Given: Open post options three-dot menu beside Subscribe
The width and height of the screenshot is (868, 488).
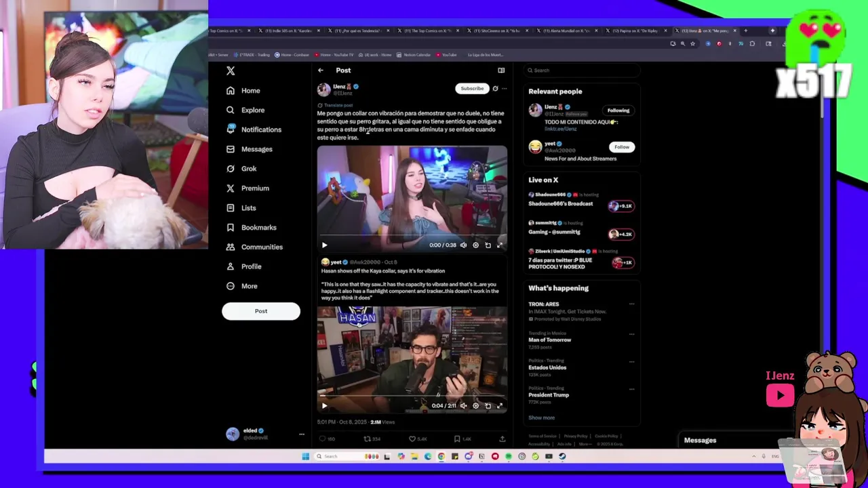Looking at the screenshot, I should coord(504,89).
